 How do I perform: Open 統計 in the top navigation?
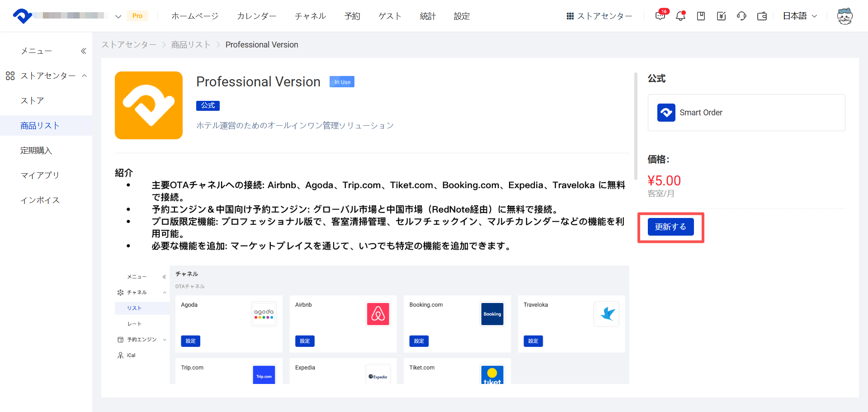pos(428,16)
